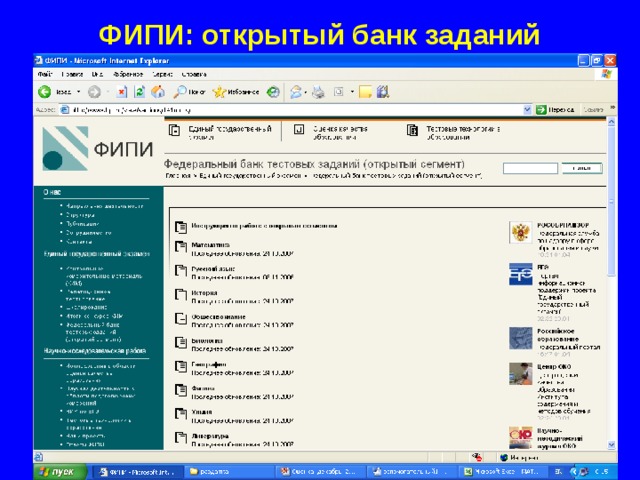Screen dimensions: 640x480
Task: Stop page loading with red X icon
Action: pyautogui.click(x=121, y=92)
